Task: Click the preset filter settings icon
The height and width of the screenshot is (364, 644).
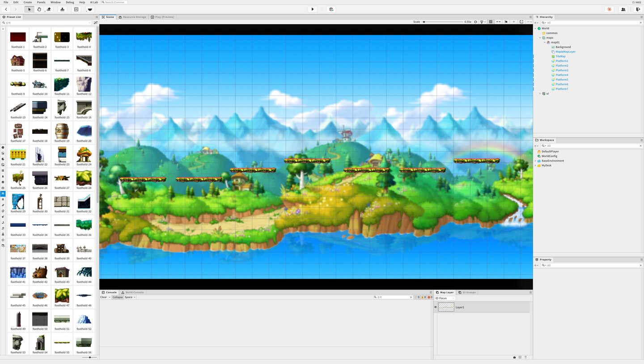Action: point(95,22)
